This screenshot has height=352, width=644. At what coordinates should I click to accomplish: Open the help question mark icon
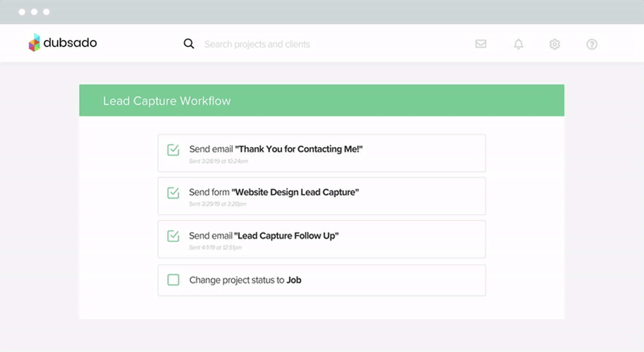pyautogui.click(x=592, y=44)
